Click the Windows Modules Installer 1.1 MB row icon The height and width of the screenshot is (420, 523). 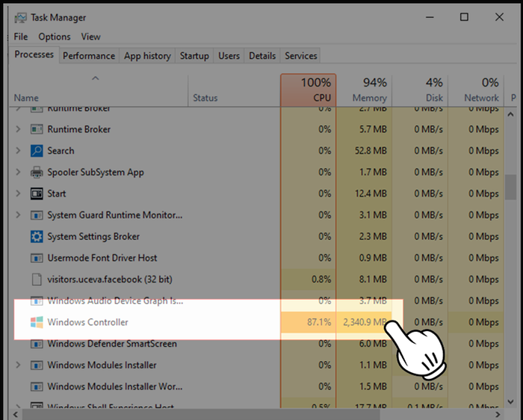point(37,365)
